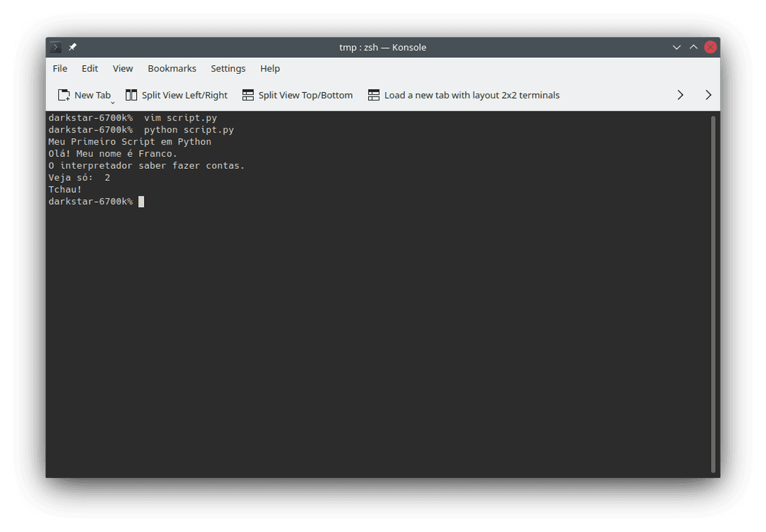Click the 2x2 terminals layout icon
Image resolution: width=766 pixels, height=532 pixels.
[374, 94]
